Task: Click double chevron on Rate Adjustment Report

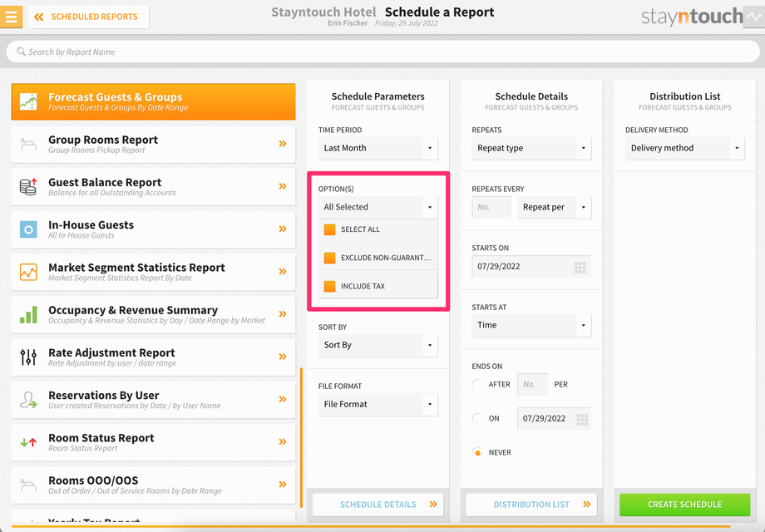Action: point(283,357)
